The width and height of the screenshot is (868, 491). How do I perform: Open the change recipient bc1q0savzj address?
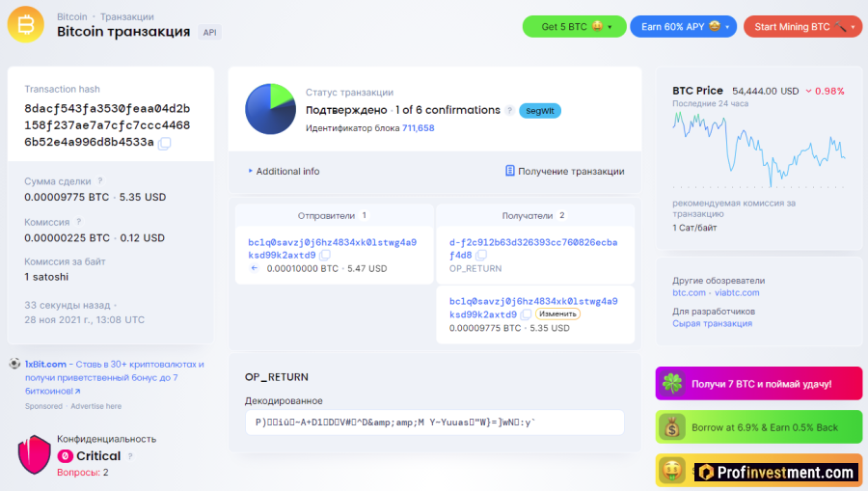coord(533,308)
